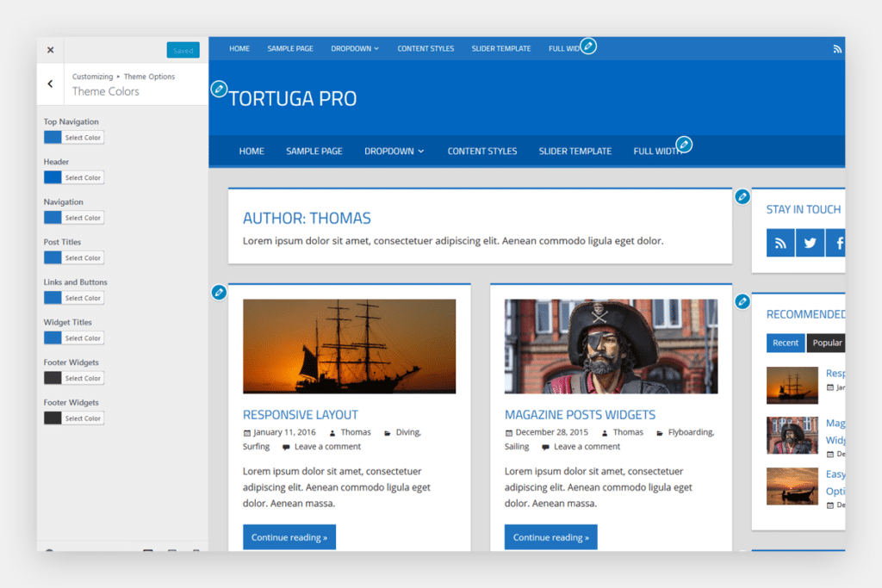Expand Dropdown in the main navigation bar

[x=394, y=152]
